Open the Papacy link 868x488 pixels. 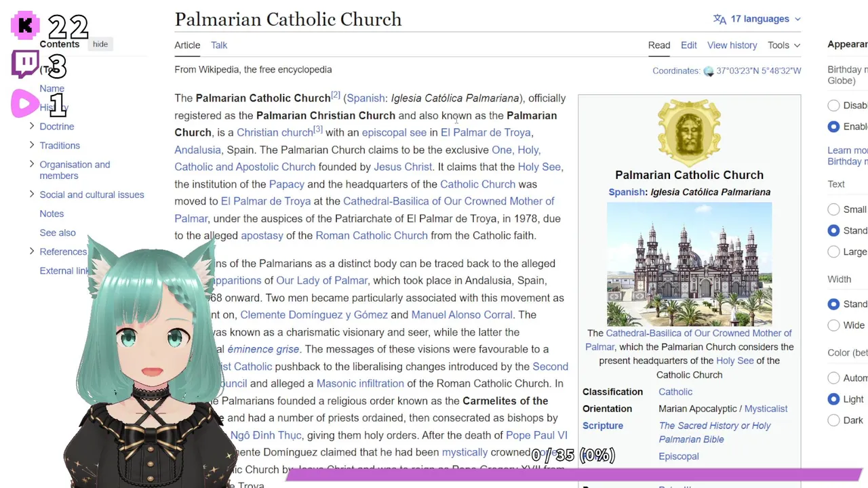coord(287,184)
